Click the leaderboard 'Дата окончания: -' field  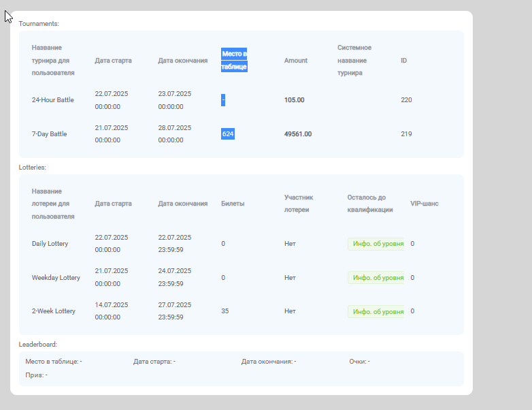pyautogui.click(x=269, y=362)
